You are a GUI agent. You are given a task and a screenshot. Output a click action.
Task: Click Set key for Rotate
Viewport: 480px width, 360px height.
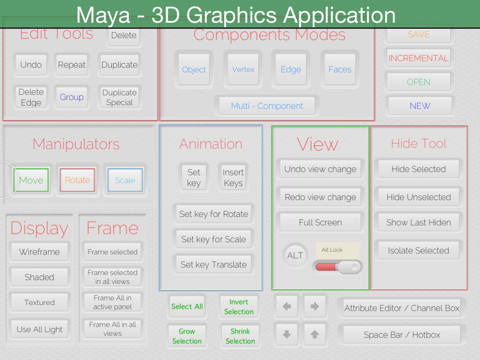214,214
